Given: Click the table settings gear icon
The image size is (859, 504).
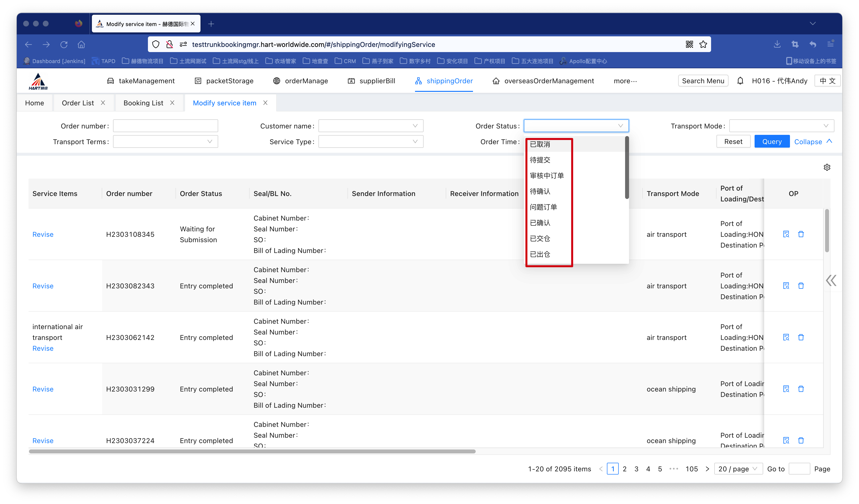Looking at the screenshot, I should (827, 167).
